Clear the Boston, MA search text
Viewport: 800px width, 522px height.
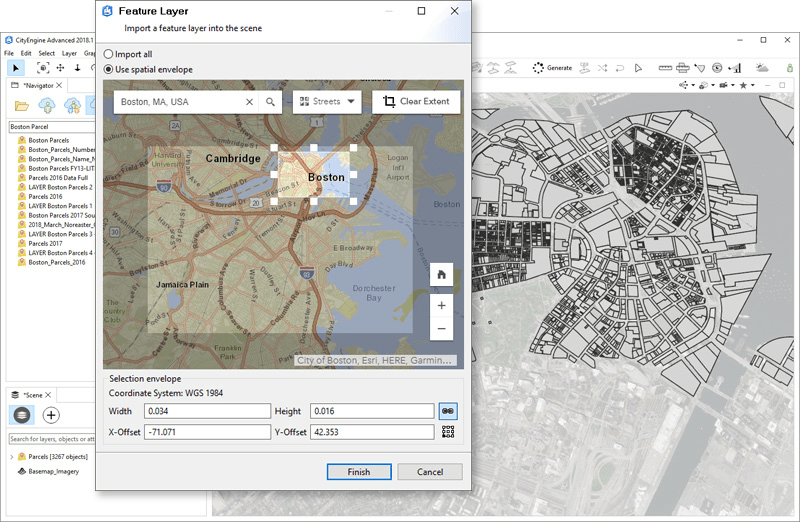250,102
